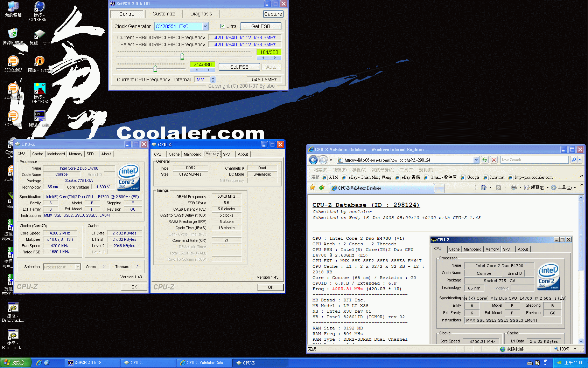Image resolution: width=588 pixels, height=368 pixels.
Task: Expand the IE address bar dropdown
Action: point(476,160)
